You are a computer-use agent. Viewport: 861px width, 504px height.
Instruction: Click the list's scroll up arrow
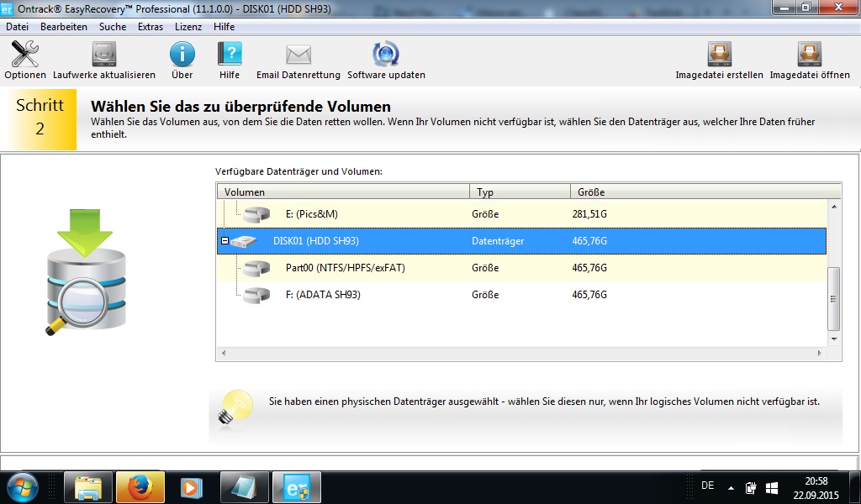click(x=834, y=207)
